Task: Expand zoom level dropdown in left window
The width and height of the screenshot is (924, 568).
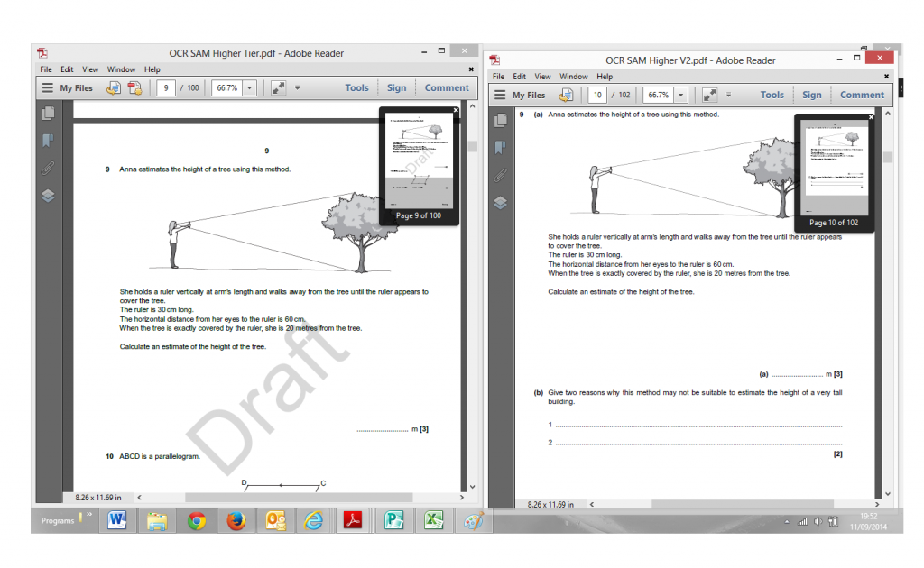Action: tap(249, 87)
